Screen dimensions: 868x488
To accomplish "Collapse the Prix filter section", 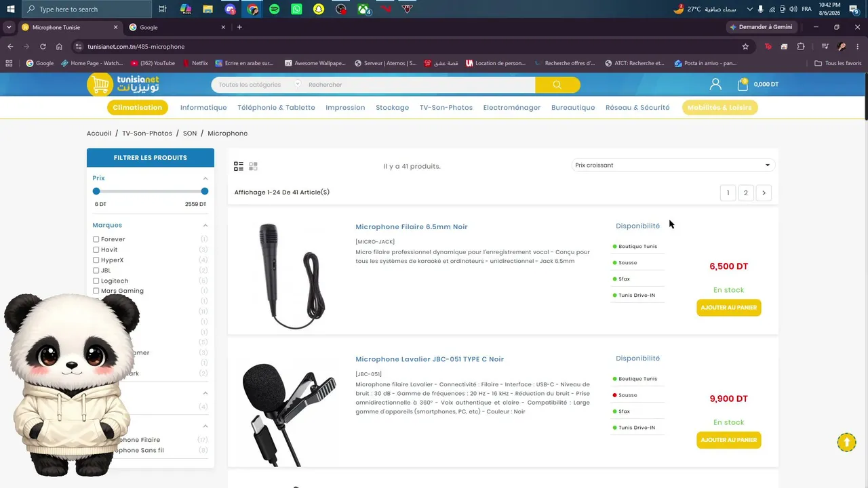I will click(x=205, y=178).
